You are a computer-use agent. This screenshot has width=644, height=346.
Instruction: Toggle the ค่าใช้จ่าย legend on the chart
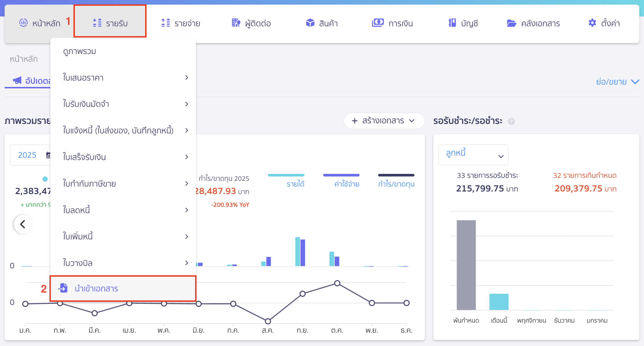pos(346,183)
